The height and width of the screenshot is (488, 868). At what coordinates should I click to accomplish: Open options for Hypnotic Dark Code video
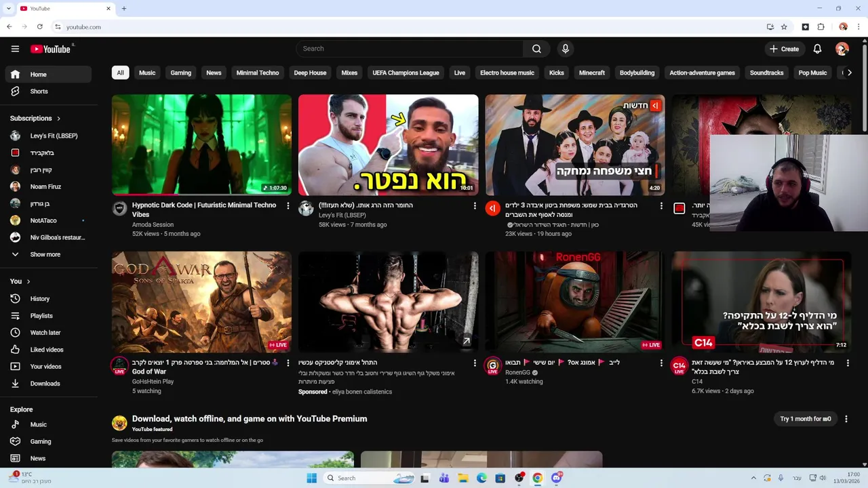[288, 205]
